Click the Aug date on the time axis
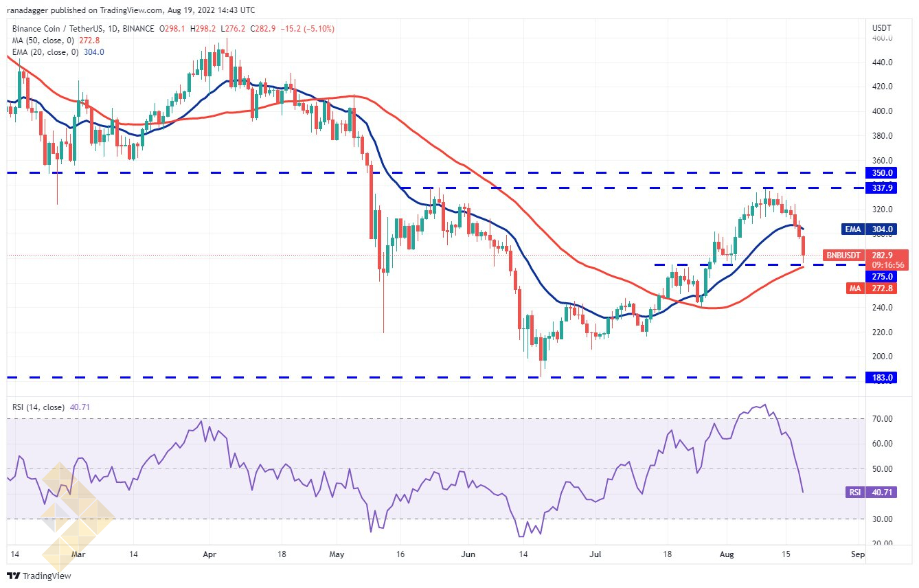Viewport: 919px width, 588px height. [725, 553]
